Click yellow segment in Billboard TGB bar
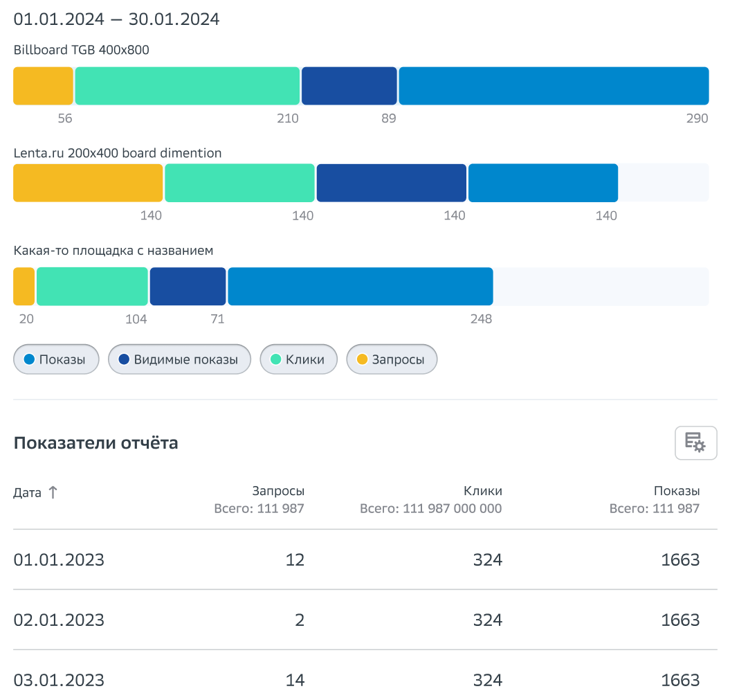The image size is (739, 700). tap(43, 86)
